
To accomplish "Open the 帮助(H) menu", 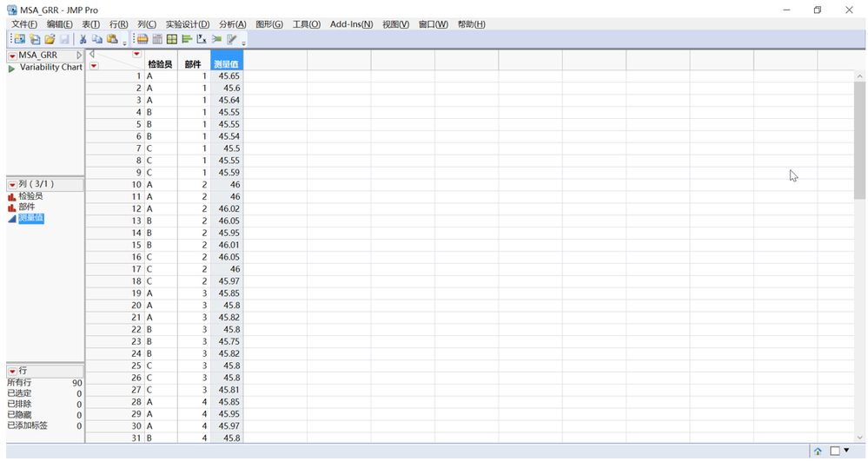I will 471,24.
